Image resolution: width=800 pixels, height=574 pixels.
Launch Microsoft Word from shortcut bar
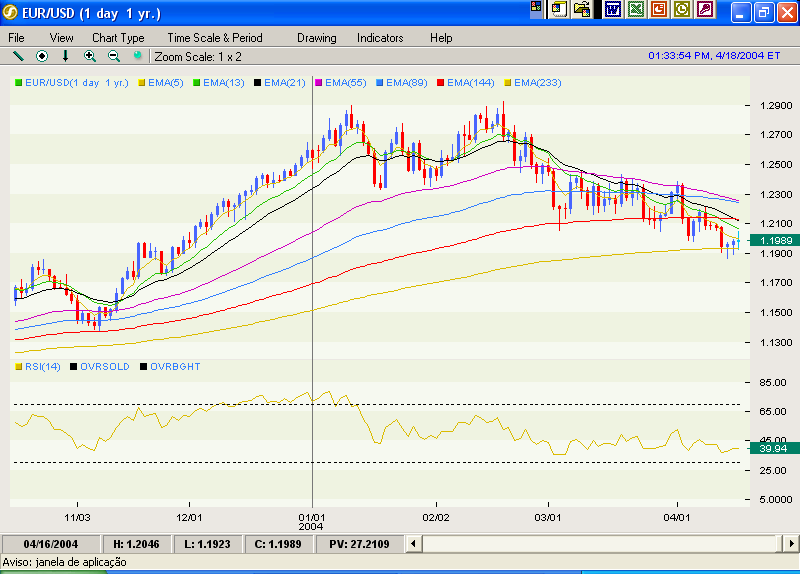pos(613,9)
